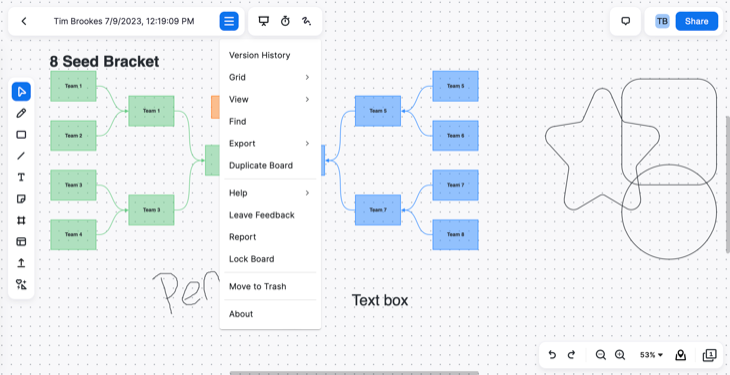
Task: Open the pages panel icon
Action: coord(709,355)
